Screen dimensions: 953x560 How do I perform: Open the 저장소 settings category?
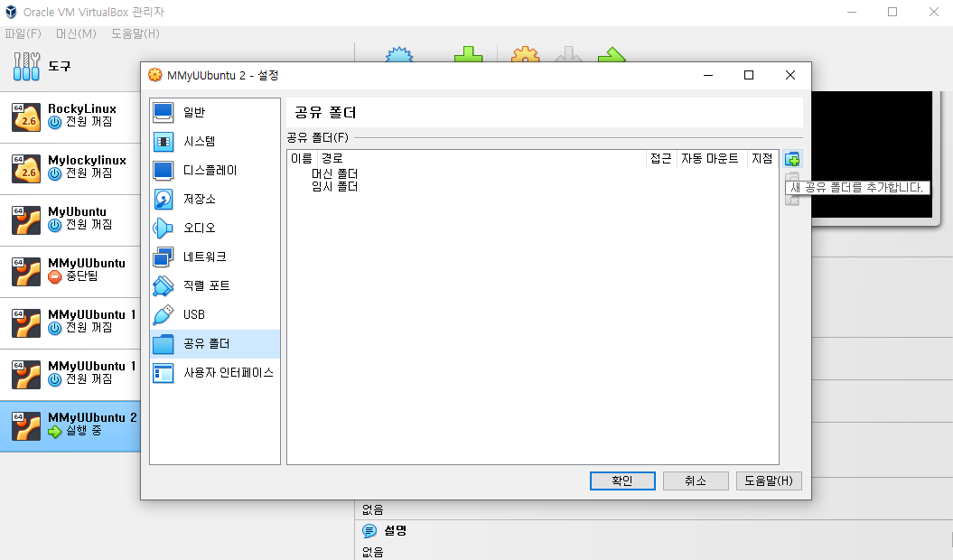[x=215, y=200]
